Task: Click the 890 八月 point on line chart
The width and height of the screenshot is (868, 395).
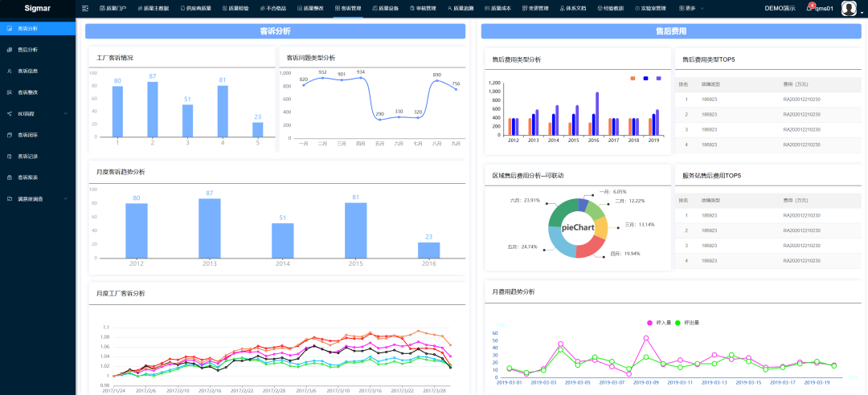Action: tap(436, 81)
